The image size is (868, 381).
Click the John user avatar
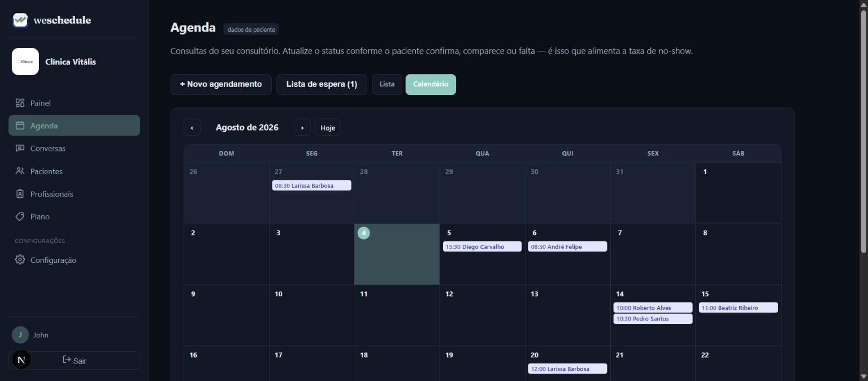tap(20, 335)
